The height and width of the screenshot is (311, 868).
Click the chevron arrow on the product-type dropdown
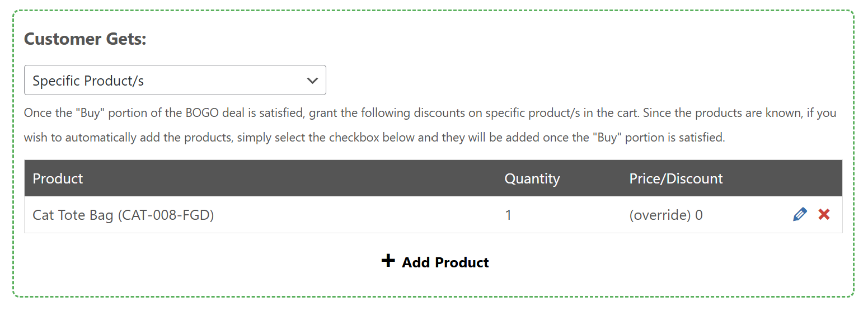pos(312,81)
